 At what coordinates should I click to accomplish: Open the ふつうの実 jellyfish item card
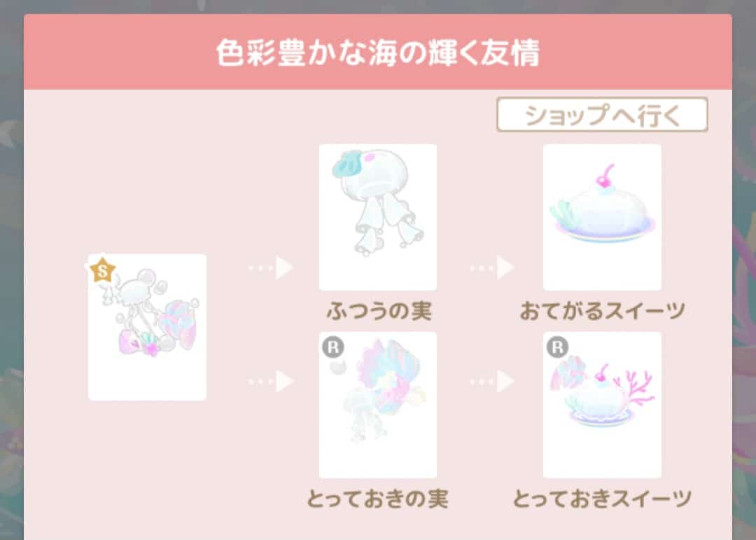tap(378, 217)
